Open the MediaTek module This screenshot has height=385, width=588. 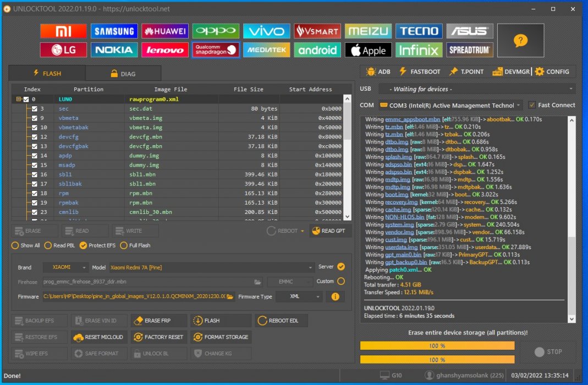pos(267,50)
